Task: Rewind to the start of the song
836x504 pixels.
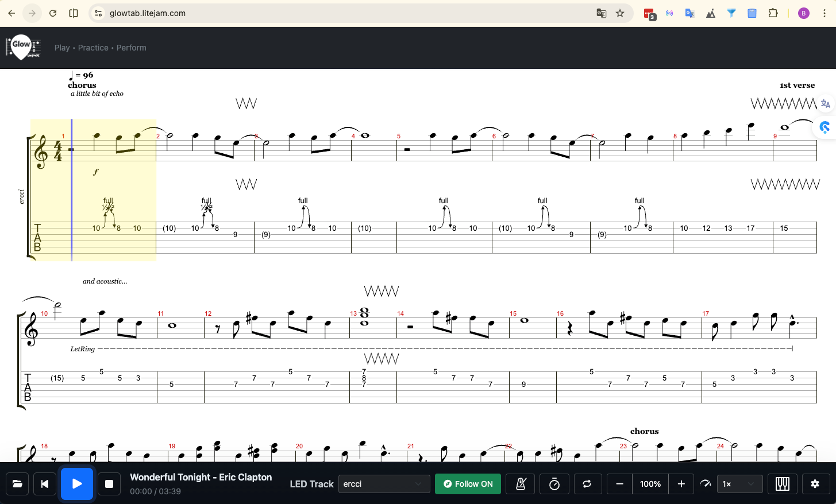Action: 45,484
